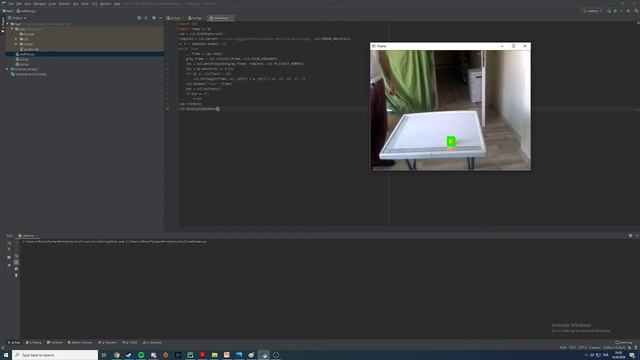The image size is (640, 360).
Task: Open the Navigate menu
Action: click(x=40, y=4)
